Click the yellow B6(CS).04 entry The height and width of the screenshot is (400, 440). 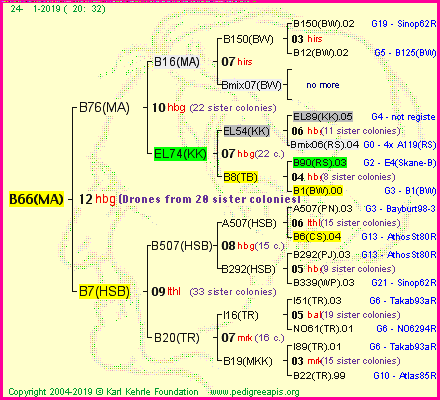click(x=317, y=237)
